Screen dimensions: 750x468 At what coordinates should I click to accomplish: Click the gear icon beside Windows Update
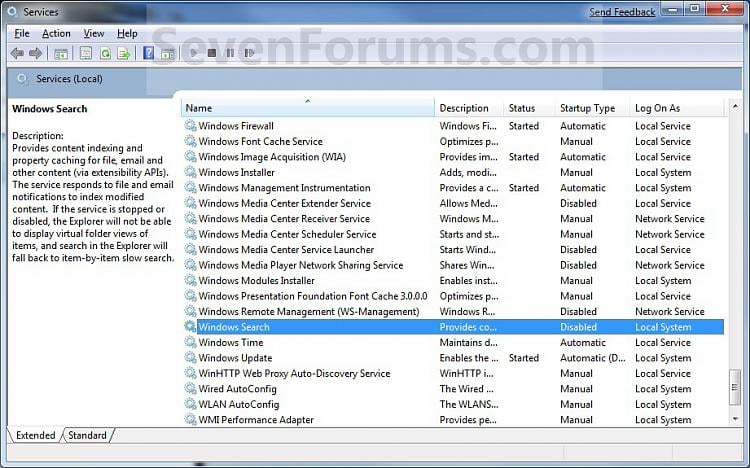tap(190, 357)
